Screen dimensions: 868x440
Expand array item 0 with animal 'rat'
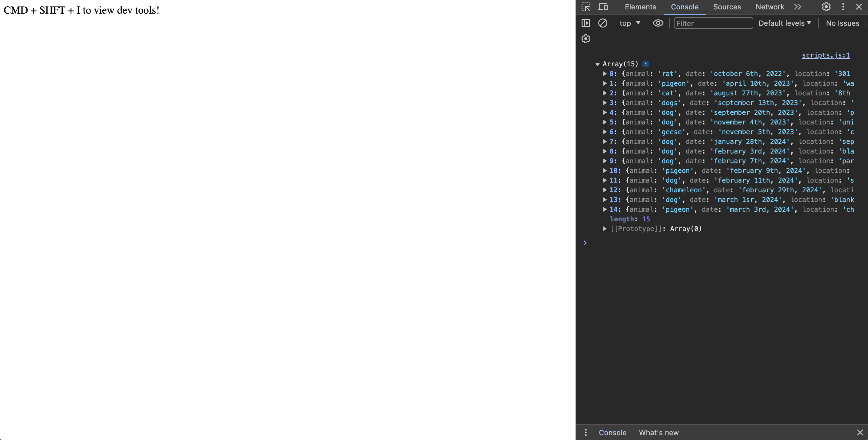pos(605,74)
